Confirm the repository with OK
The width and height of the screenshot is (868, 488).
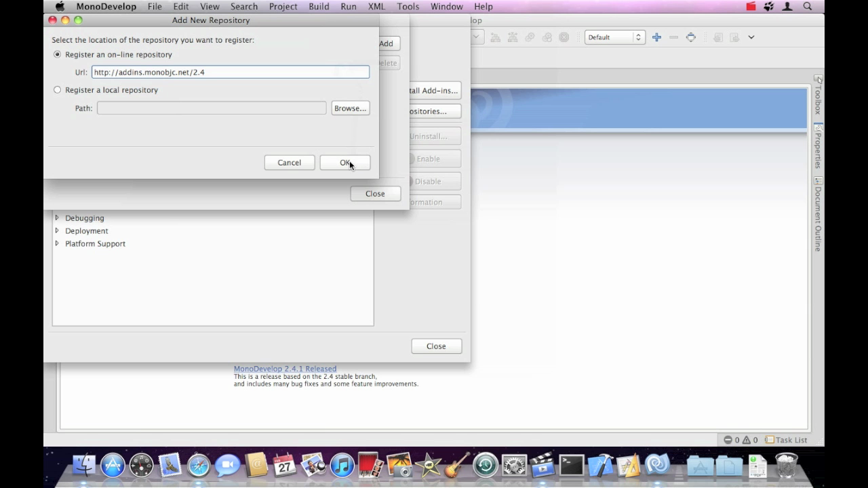(x=344, y=163)
